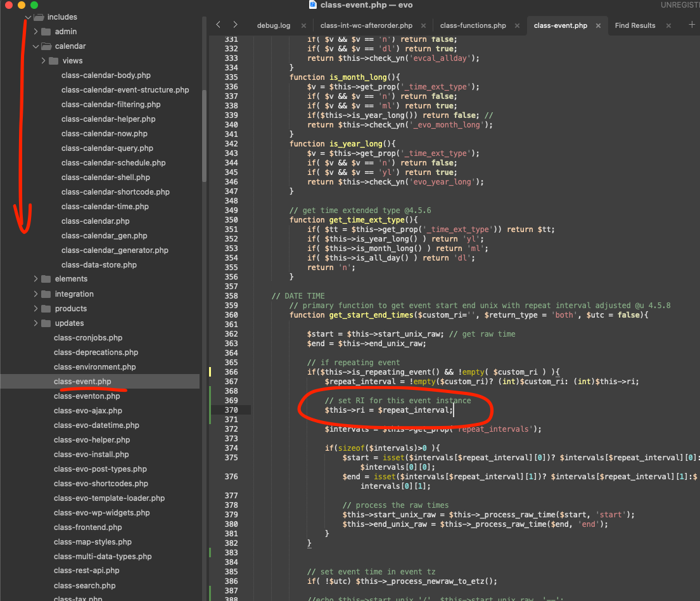This screenshot has width=700, height=601.
Task: Click the sidebar vertical scrollbar
Action: (205, 136)
